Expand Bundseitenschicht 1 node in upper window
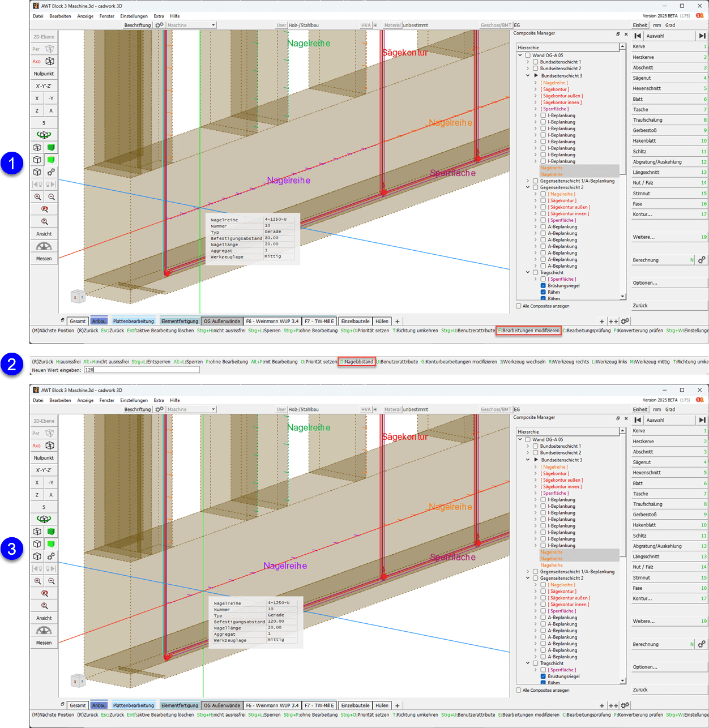 pos(528,62)
